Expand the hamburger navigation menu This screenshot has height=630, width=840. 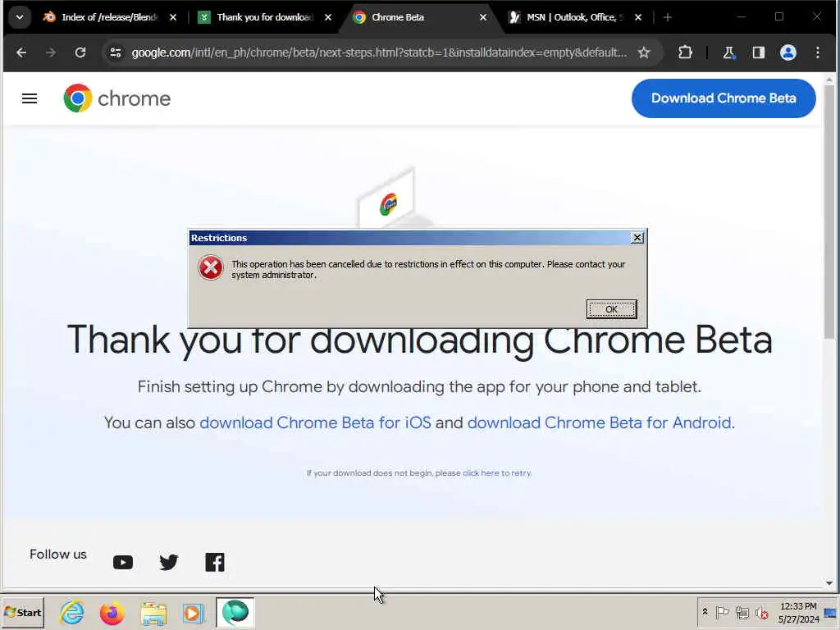pos(30,98)
